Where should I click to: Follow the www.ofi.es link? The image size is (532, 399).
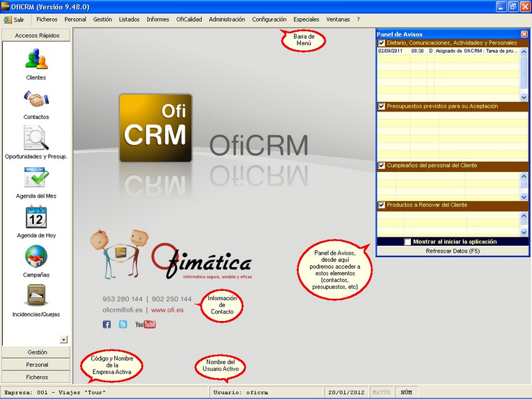point(167,310)
